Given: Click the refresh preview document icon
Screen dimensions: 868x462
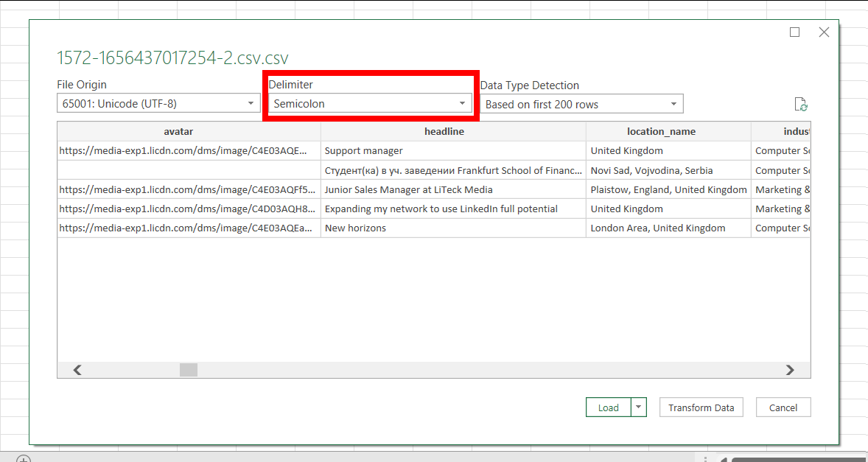Looking at the screenshot, I should point(800,105).
